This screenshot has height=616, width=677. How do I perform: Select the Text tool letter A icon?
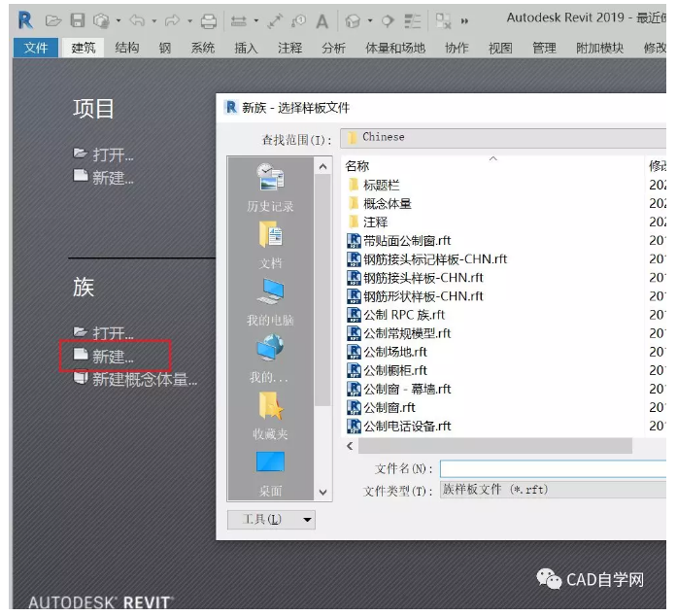pos(322,20)
